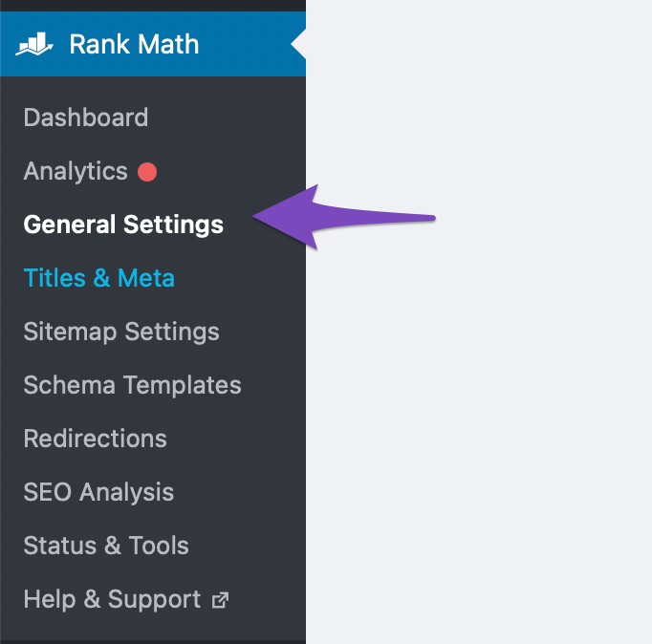
Task: Open Status & Tools
Action: (x=106, y=546)
